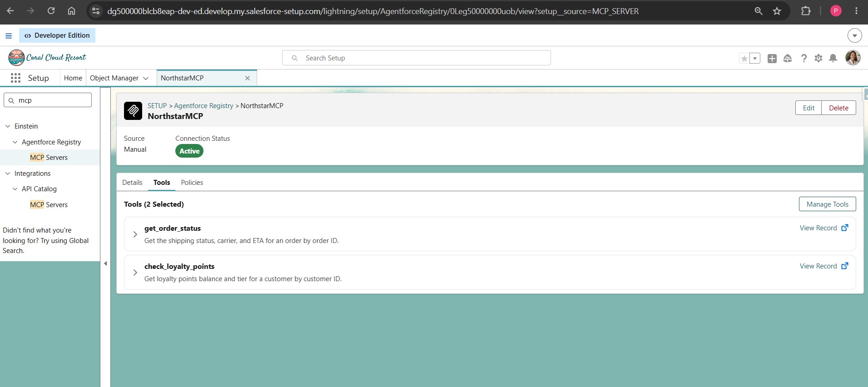Click the Developer Edition badge

click(57, 35)
